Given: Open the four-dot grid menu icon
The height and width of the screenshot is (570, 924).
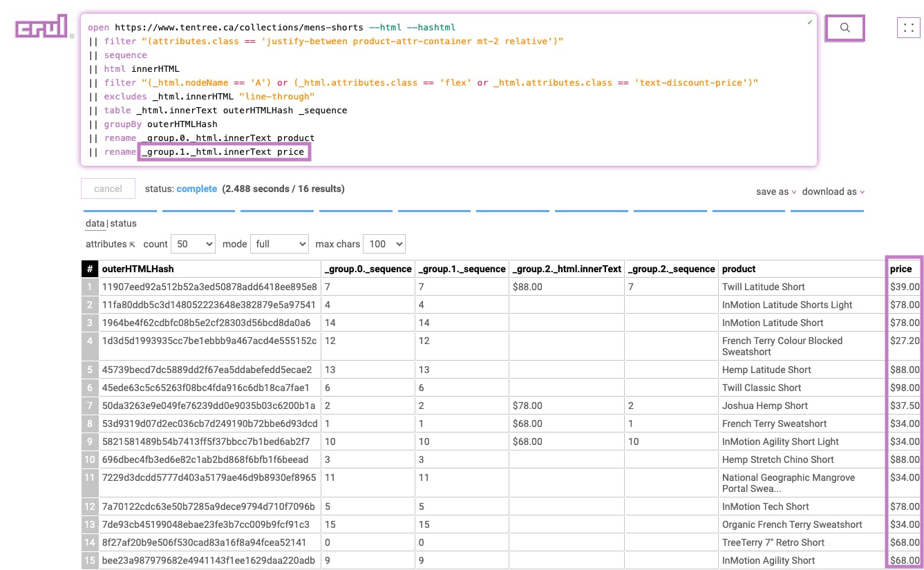Looking at the screenshot, I should pyautogui.click(x=909, y=28).
